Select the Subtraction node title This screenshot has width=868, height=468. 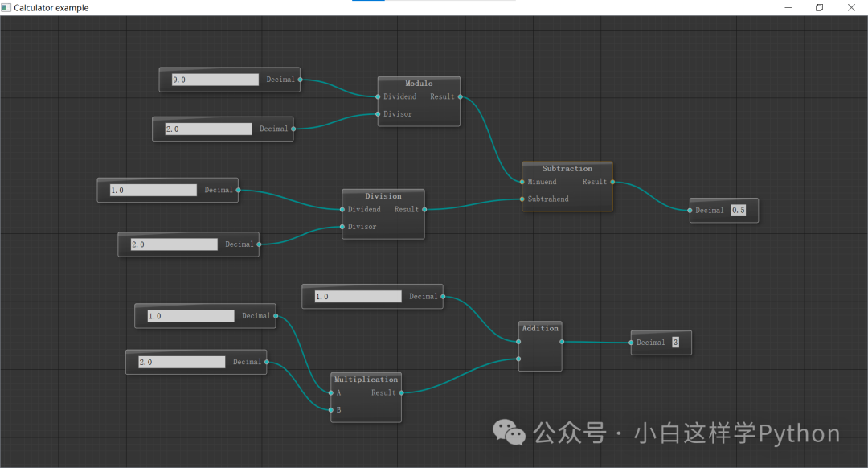click(x=567, y=168)
